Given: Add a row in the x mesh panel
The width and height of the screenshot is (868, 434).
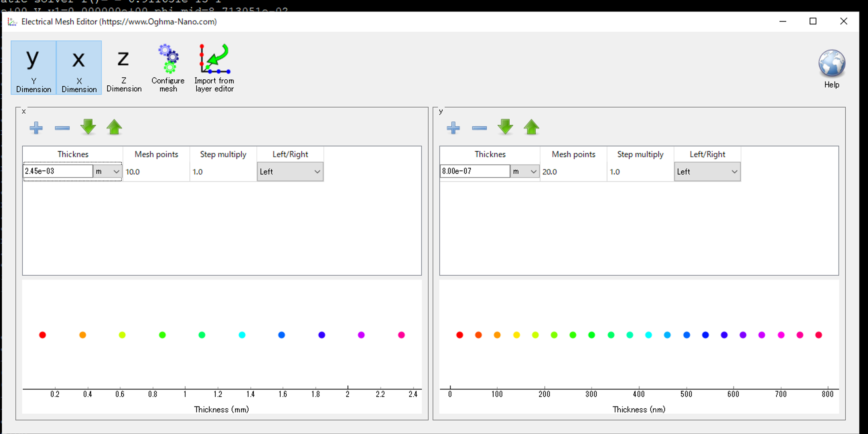Looking at the screenshot, I should click(x=36, y=128).
